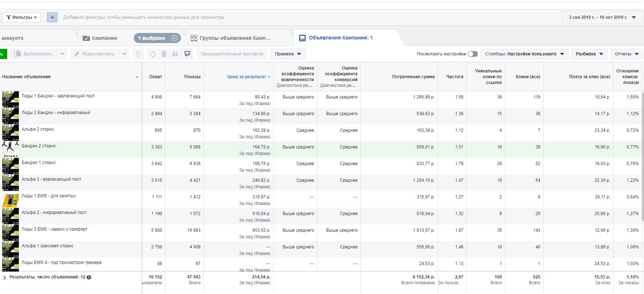Click the Клики (все) column header

coord(528,77)
